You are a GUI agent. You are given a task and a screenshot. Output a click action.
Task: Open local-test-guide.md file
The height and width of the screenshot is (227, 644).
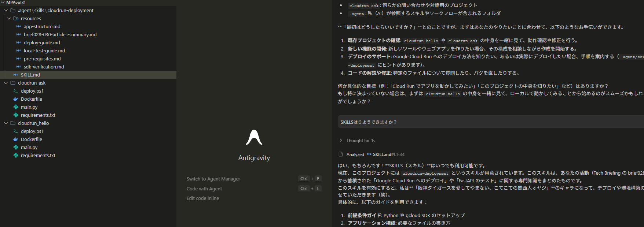click(x=44, y=51)
